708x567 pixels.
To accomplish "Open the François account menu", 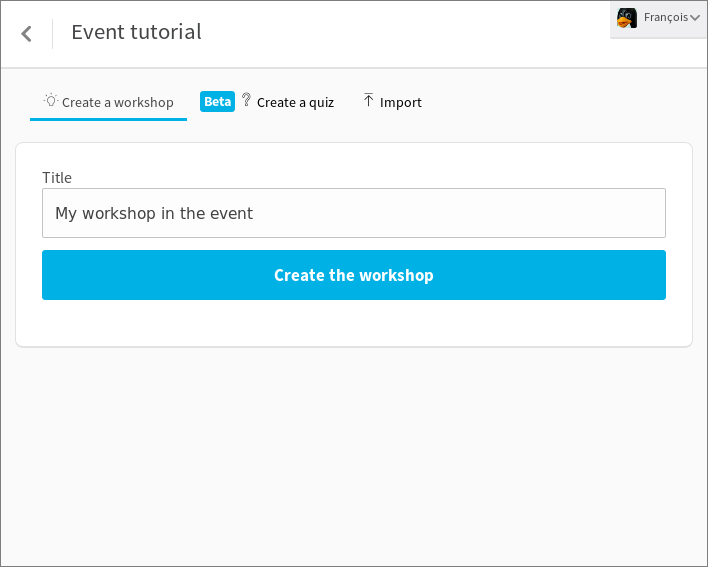I will (658, 19).
